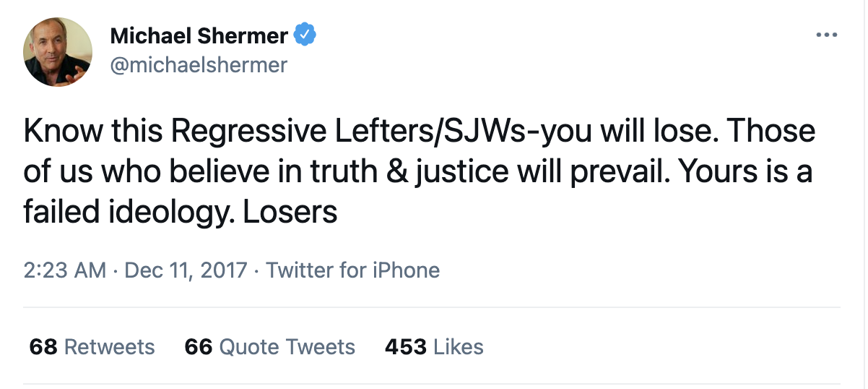
Task: Click the 2:23 AM timestamp
Action: 65,270
